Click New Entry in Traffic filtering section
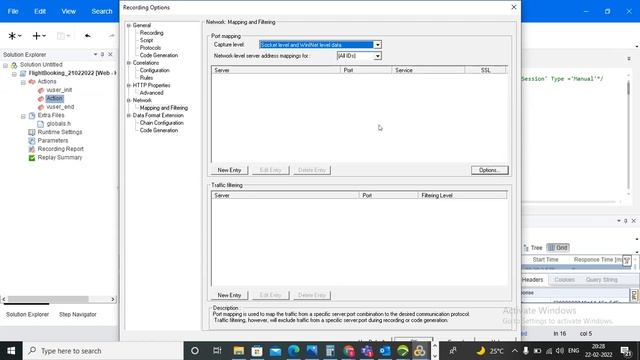 pos(229,295)
